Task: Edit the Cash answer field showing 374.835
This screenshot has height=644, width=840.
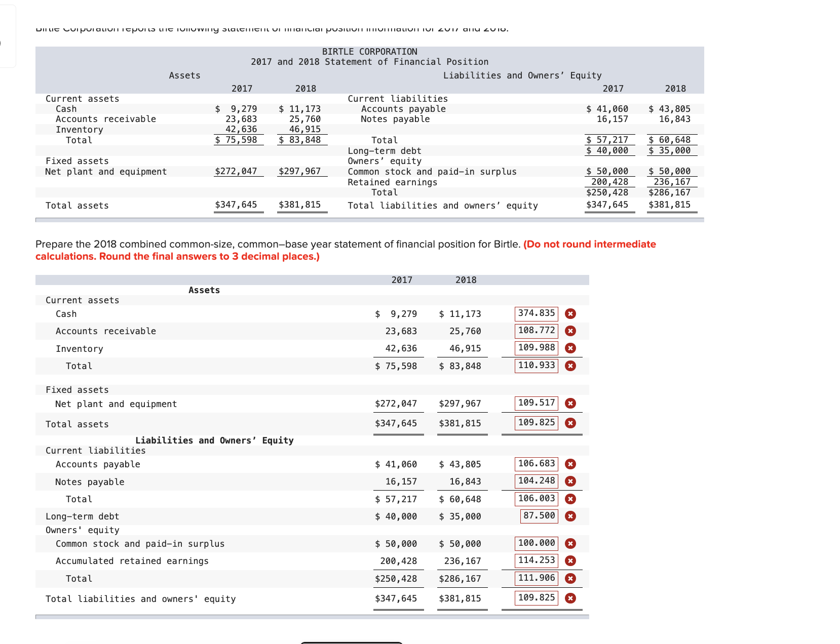Action: (x=537, y=313)
